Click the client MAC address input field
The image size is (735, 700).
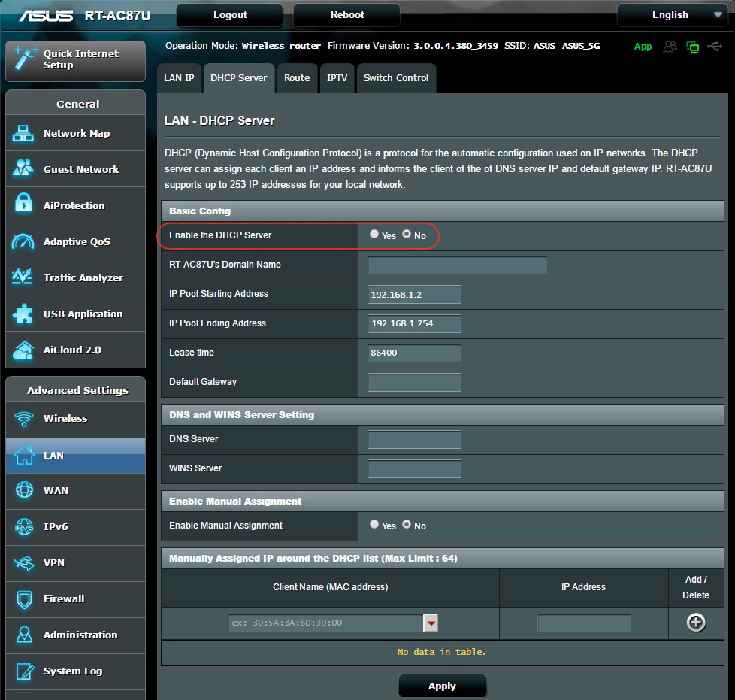click(x=325, y=623)
